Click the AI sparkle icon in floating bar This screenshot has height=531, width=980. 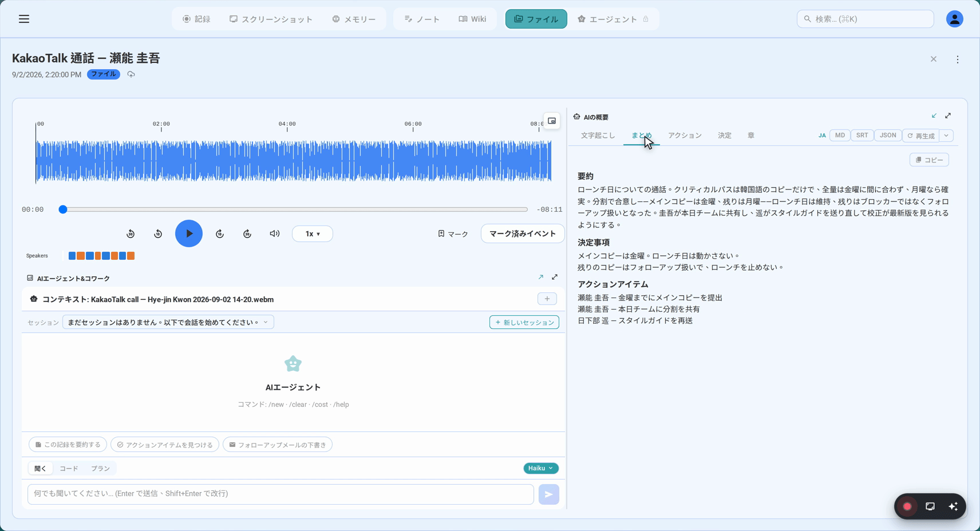tap(953, 506)
